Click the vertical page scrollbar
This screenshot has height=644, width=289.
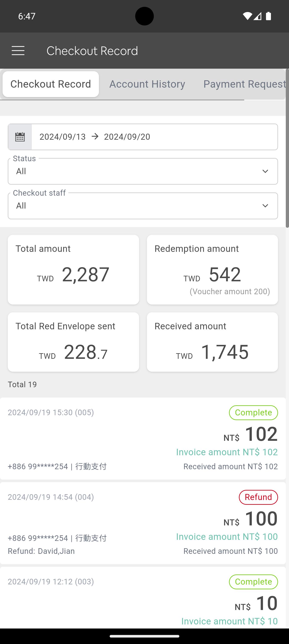tap(287, 148)
